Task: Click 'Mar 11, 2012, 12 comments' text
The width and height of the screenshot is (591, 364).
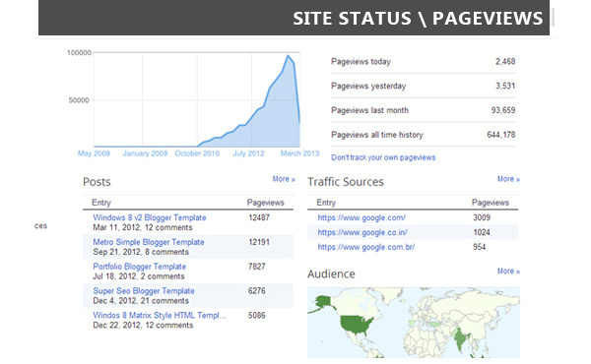Action: [143, 227]
